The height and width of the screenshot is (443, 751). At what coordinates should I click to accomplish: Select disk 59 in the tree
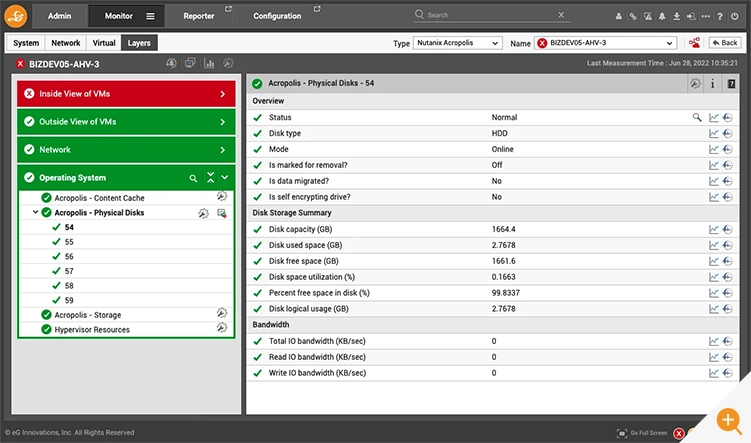click(69, 301)
